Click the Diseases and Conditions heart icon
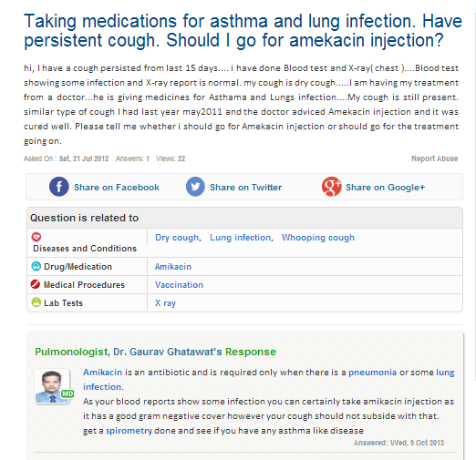This screenshot has width=476, height=460. (x=36, y=237)
